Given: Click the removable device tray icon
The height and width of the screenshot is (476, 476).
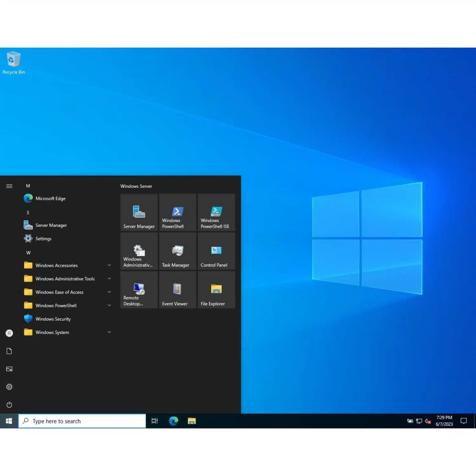Looking at the screenshot, I should (x=410, y=421).
